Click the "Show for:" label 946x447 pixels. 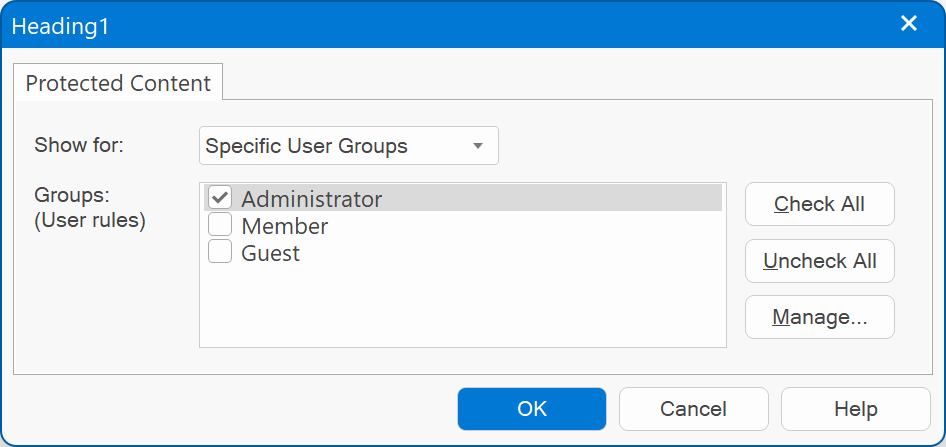point(78,145)
